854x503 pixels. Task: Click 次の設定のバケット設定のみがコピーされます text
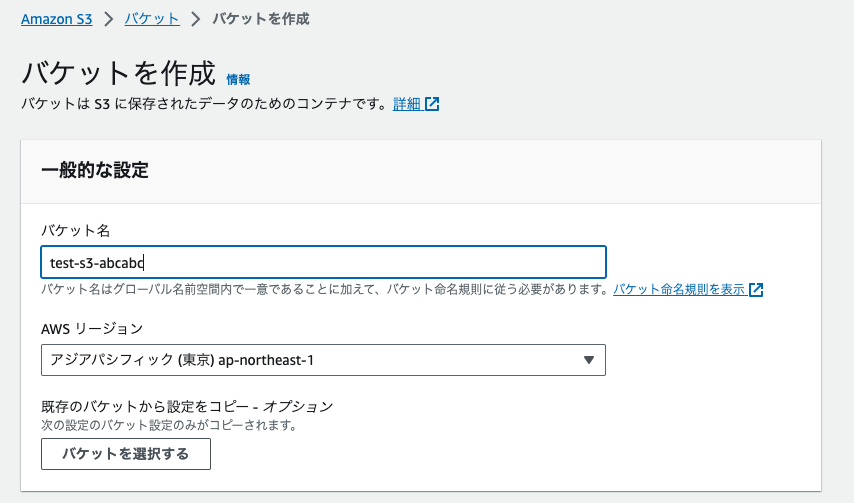[169, 425]
